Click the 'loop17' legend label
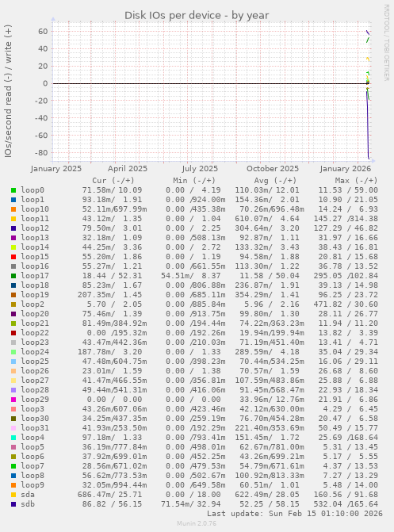394x532 pixels. click(x=35, y=275)
